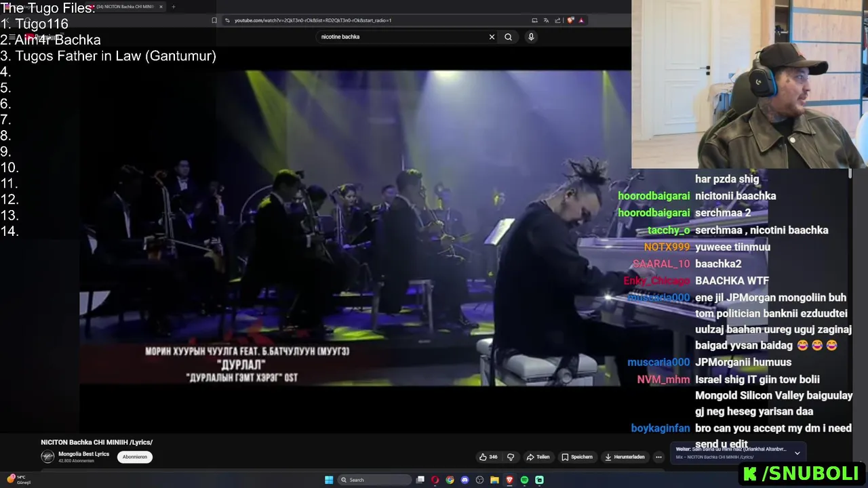This screenshot has width=868, height=488.
Task: Subscribe with the Abonnieren button
Action: (x=135, y=457)
